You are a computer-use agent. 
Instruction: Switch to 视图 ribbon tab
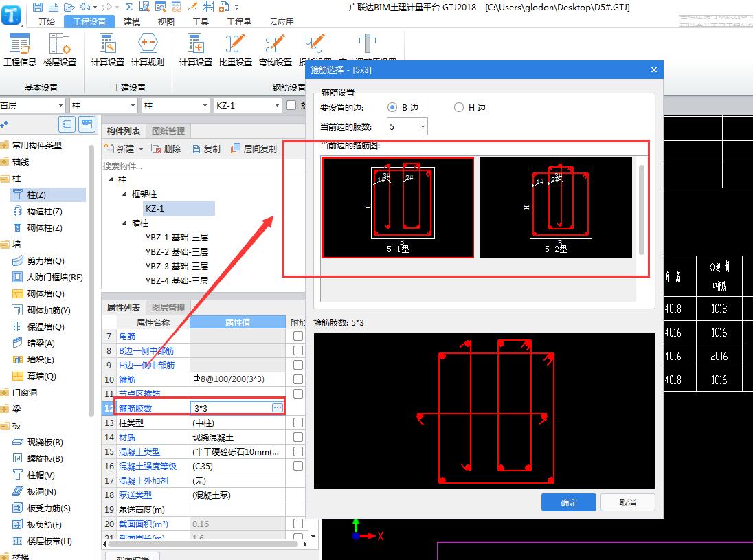coord(166,21)
